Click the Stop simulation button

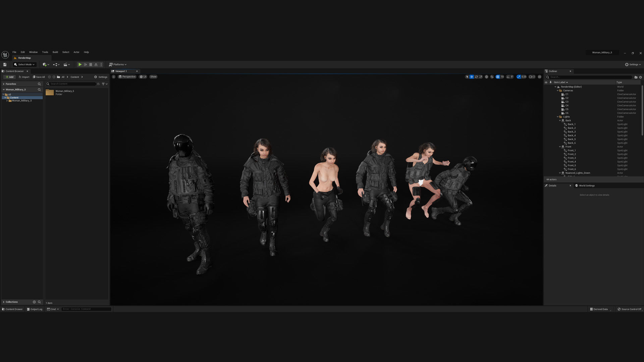click(91, 64)
